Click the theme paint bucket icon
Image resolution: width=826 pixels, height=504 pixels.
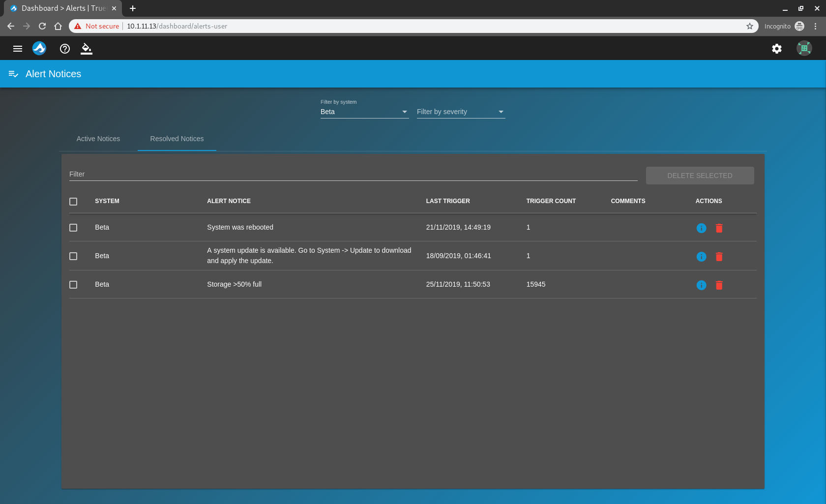click(87, 49)
